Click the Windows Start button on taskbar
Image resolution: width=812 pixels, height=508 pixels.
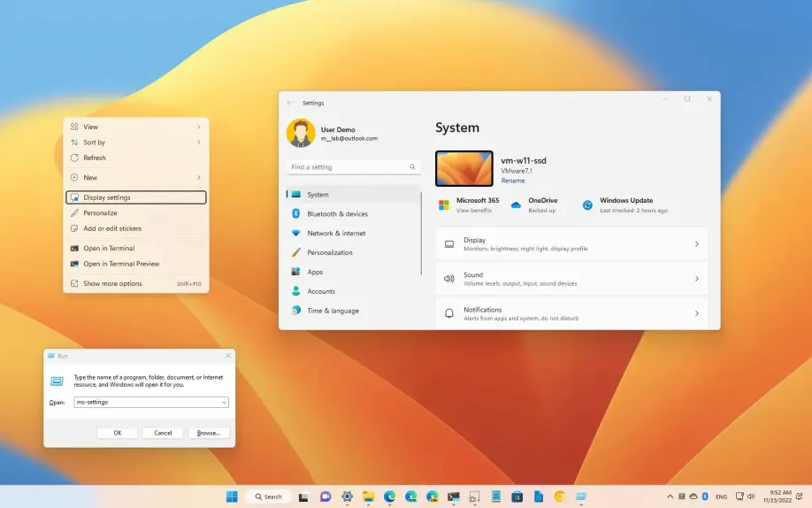[x=232, y=496]
